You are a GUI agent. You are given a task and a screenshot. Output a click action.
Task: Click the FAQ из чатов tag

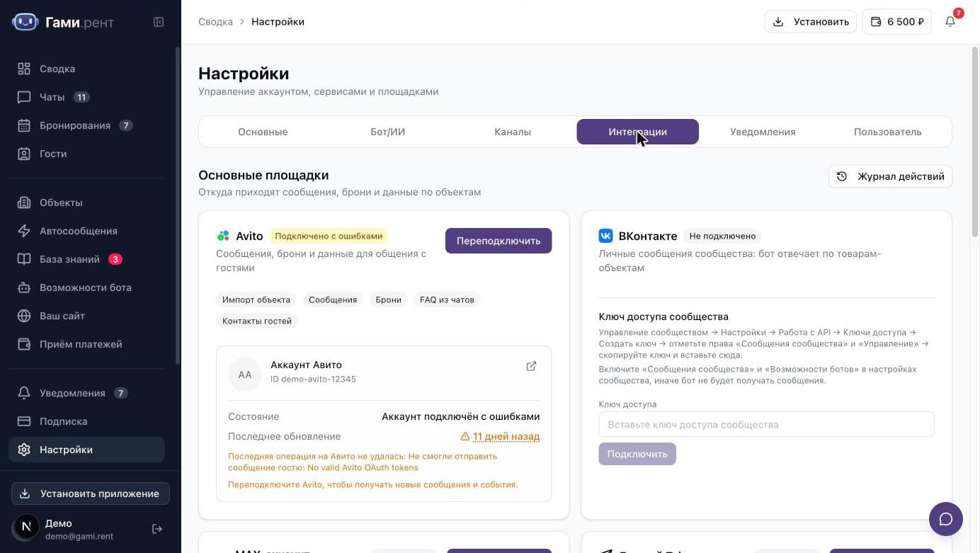pyautogui.click(x=447, y=300)
